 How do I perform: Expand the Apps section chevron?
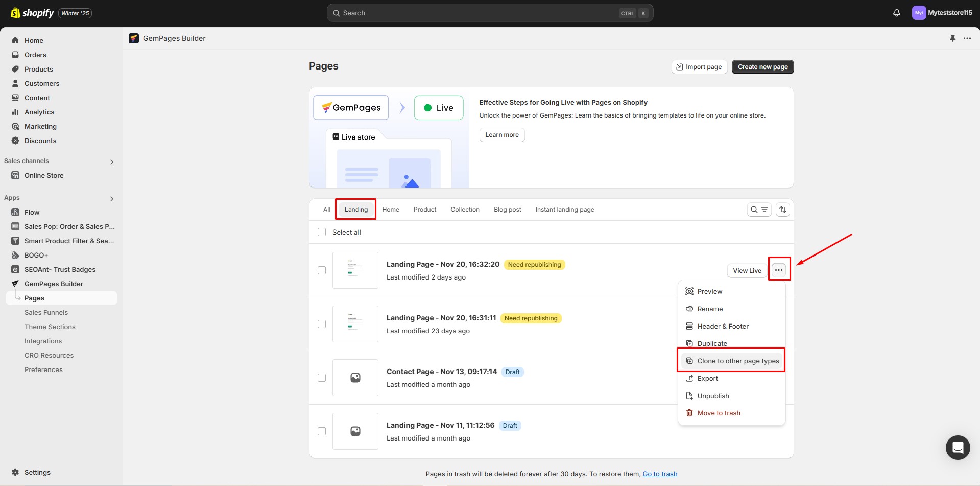pos(112,199)
